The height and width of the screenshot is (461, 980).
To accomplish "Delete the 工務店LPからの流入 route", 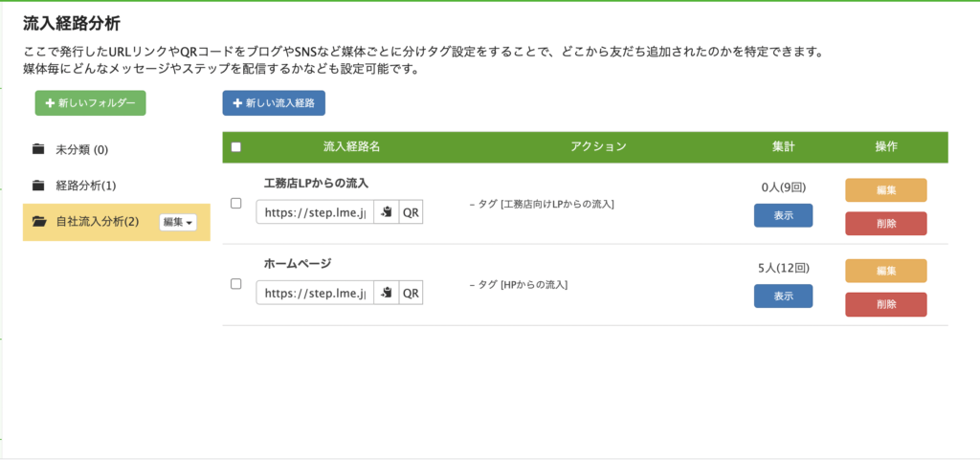I will 885,224.
